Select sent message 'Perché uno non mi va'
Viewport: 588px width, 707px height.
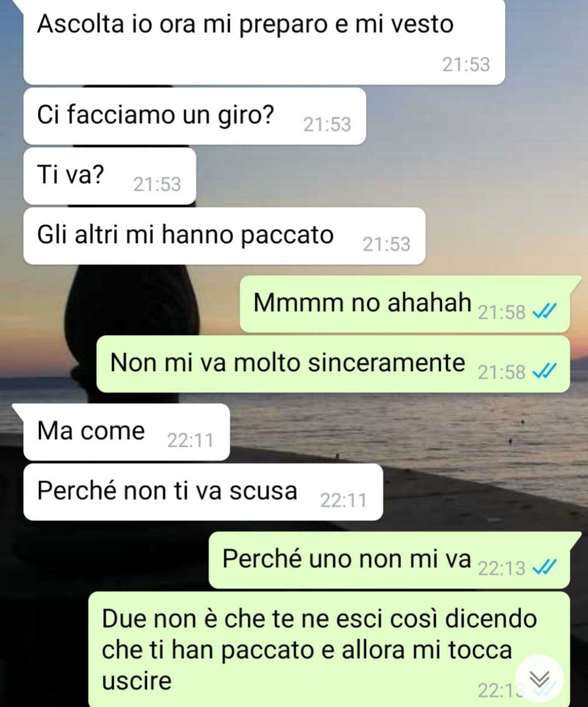[395, 560]
